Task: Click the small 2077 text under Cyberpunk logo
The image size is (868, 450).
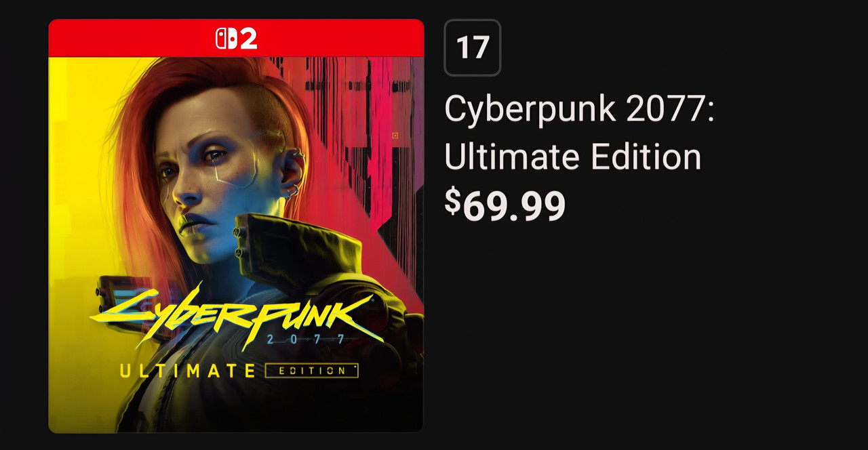Action: click(x=305, y=339)
